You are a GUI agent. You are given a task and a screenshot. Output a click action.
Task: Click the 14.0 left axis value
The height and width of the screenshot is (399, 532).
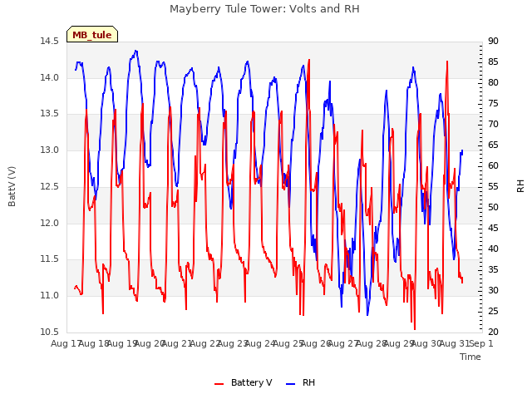[x=49, y=77]
